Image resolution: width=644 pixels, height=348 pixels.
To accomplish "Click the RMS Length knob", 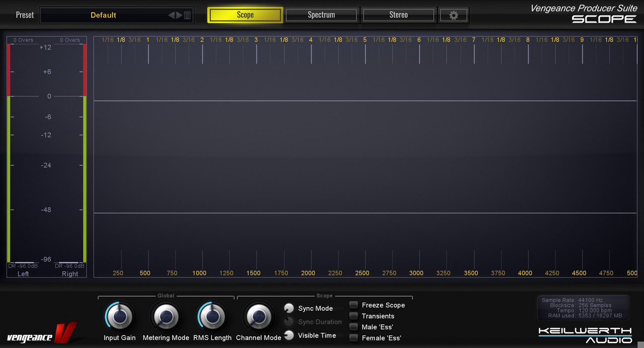I will 212,316.
